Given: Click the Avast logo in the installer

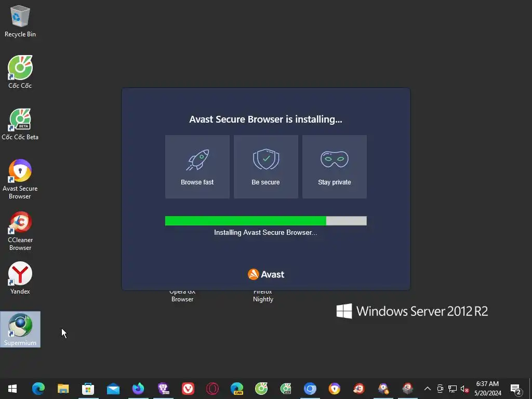Looking at the screenshot, I should coord(266,274).
